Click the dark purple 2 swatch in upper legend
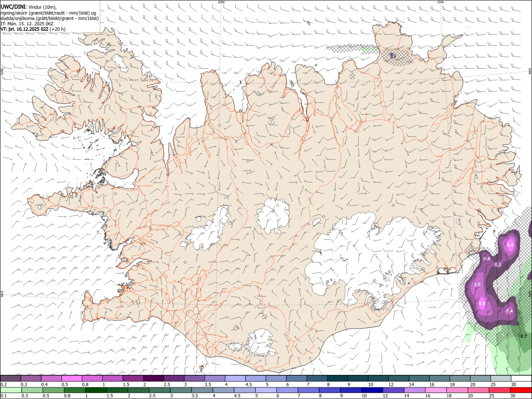Image resolution: width=532 pixels, height=399 pixels. 153,379
